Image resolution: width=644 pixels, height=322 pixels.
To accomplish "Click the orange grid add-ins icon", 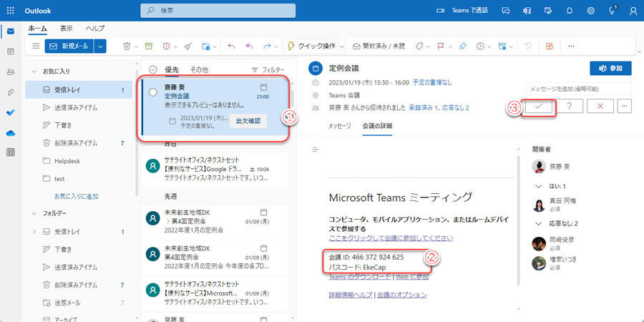I will (549, 47).
